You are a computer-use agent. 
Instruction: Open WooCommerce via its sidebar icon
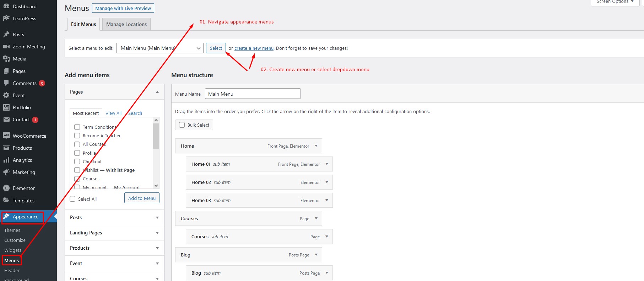tap(6, 136)
